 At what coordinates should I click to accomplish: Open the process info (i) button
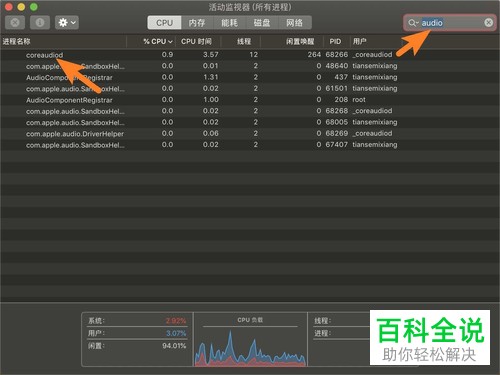(x=40, y=23)
